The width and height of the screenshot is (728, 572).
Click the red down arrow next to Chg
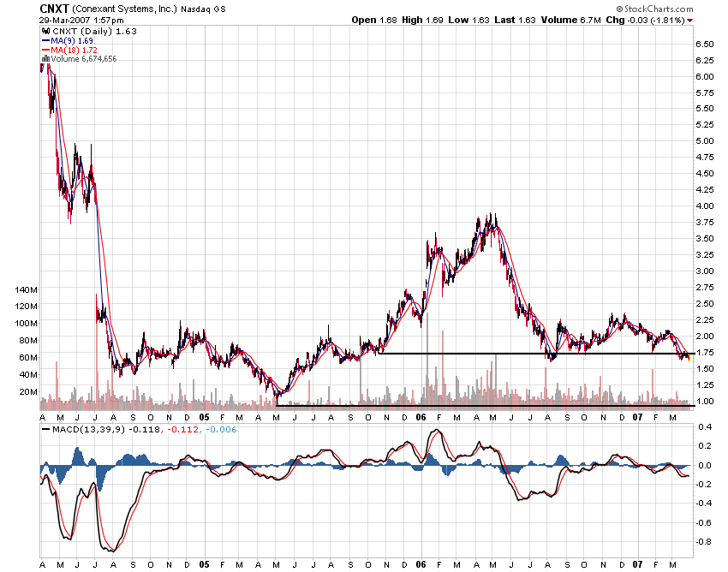[x=690, y=21]
